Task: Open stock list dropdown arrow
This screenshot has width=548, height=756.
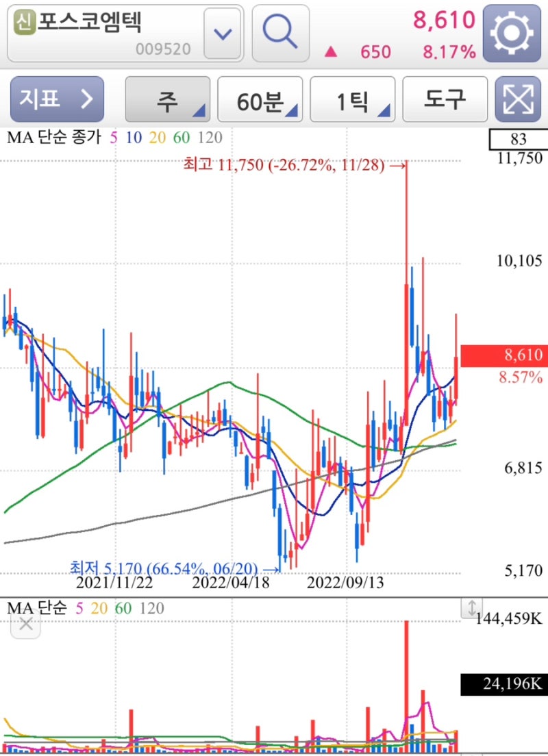Action: tap(223, 34)
